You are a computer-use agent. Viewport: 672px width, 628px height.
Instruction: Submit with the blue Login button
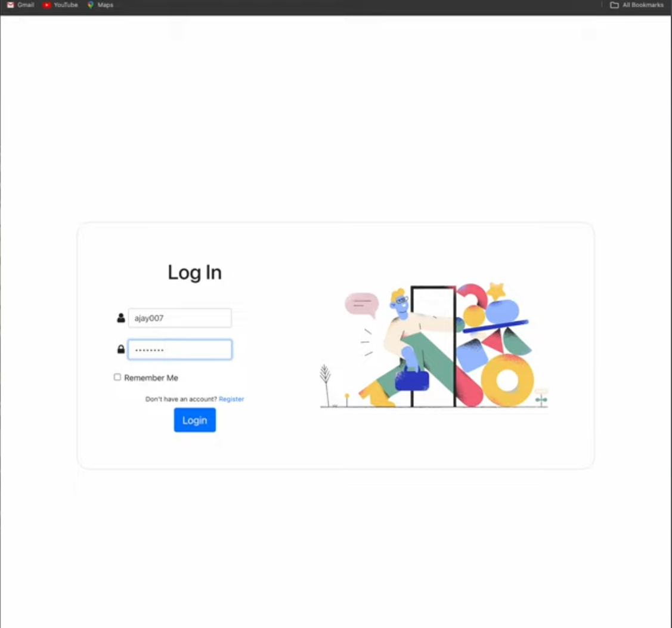pyautogui.click(x=194, y=420)
